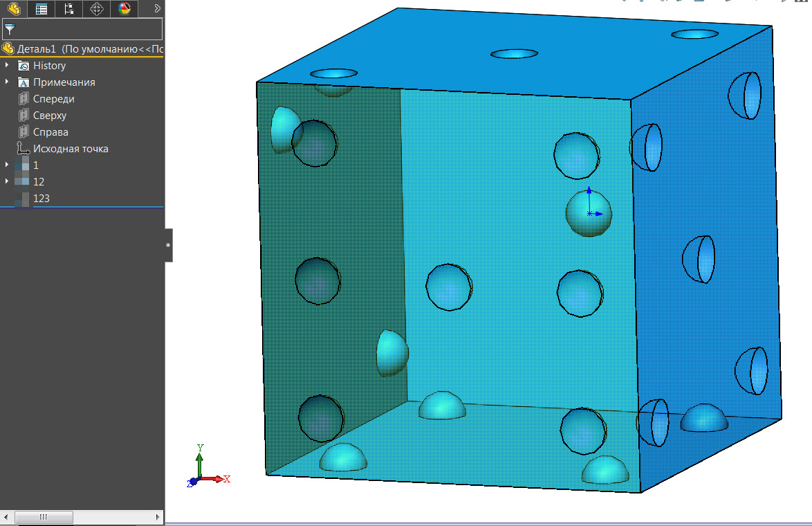Select feature 123 in the tree
Image resolution: width=812 pixels, height=526 pixels.
(39, 198)
